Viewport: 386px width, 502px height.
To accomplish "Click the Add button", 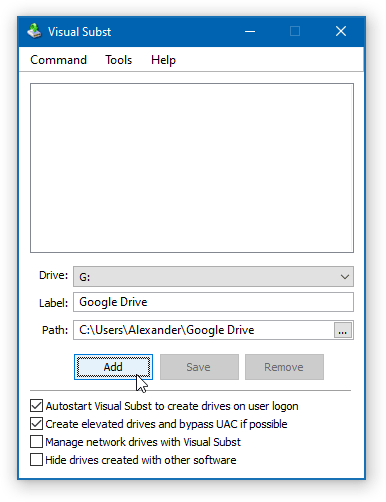I will point(113,367).
